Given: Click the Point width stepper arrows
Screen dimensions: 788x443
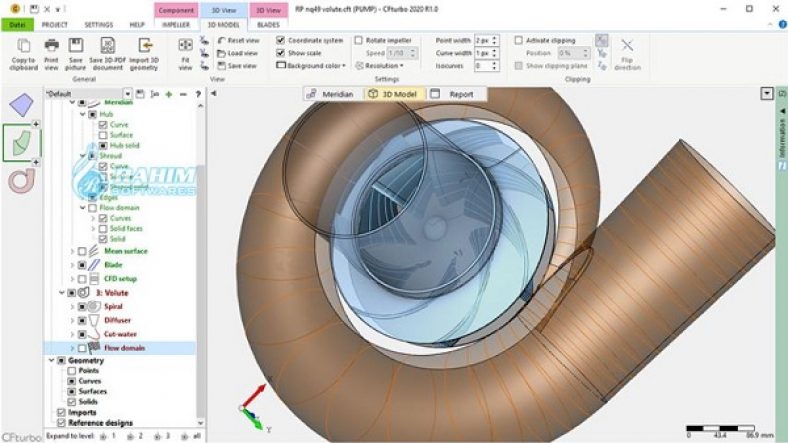Looking at the screenshot, I should [x=495, y=40].
